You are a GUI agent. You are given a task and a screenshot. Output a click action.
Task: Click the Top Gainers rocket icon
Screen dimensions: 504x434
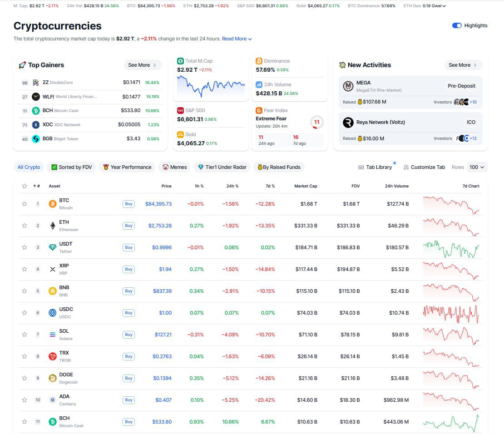coord(22,65)
